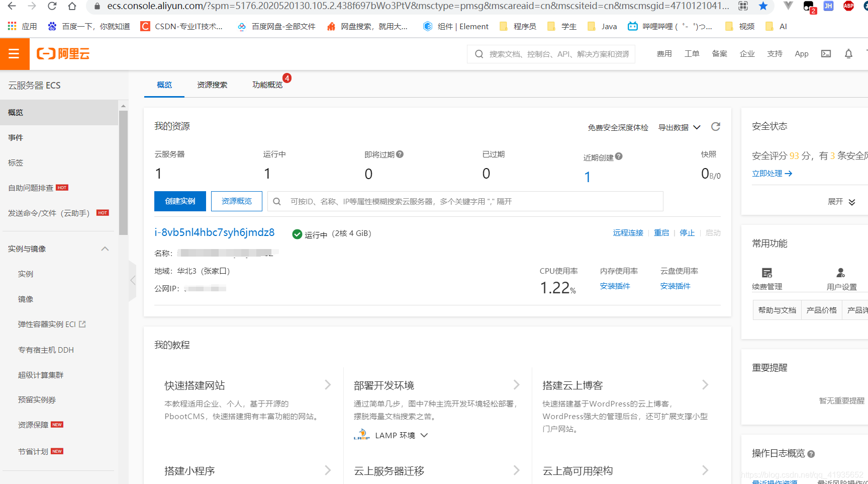Open the orange hamburger menu
This screenshot has width=868, height=484.
coord(15,54)
